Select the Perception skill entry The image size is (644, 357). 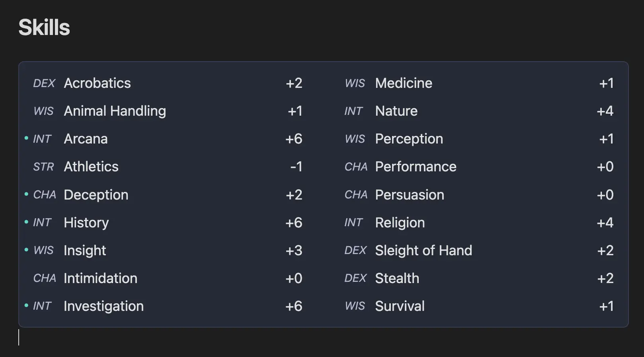(479, 139)
